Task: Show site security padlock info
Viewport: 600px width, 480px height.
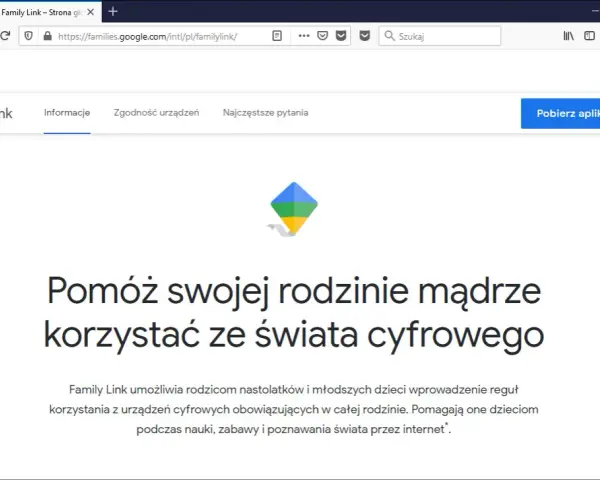Action: 47,36
